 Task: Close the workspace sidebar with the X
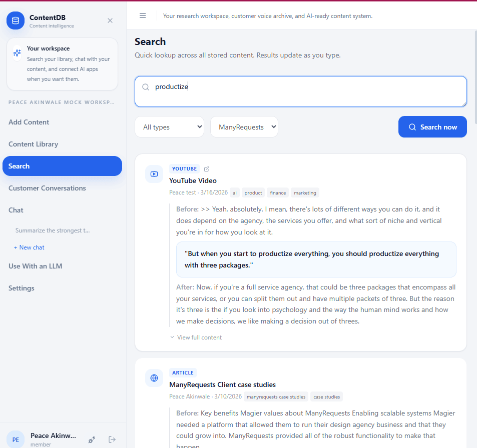coord(110,20)
